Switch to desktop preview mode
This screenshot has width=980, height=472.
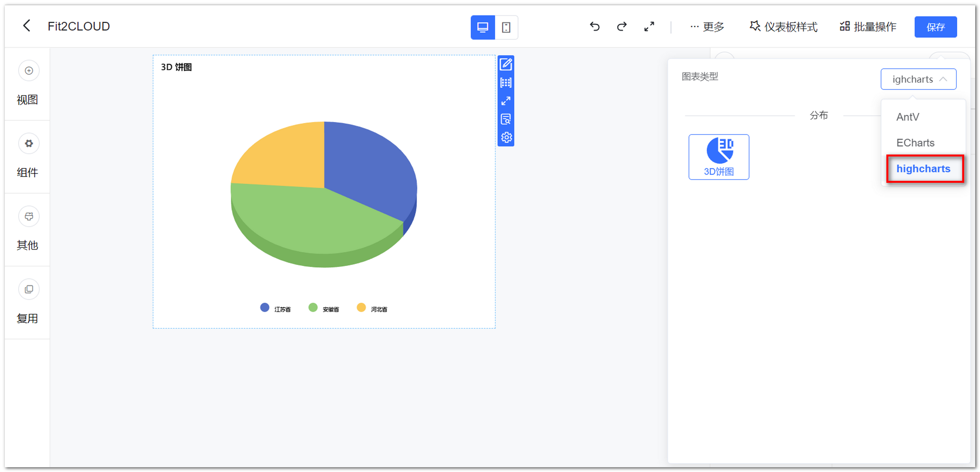pos(482,27)
